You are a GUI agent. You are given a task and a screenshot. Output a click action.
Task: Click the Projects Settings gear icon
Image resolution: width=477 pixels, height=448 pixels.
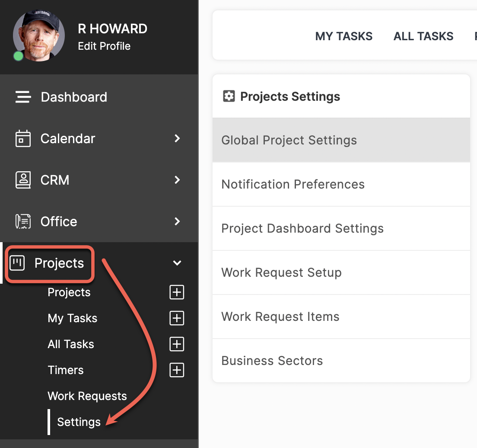click(229, 96)
